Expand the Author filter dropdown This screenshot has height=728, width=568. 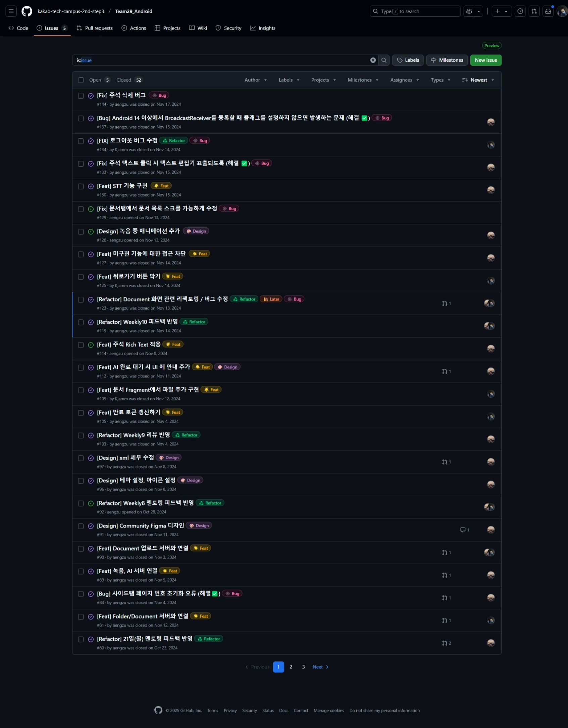(x=256, y=80)
